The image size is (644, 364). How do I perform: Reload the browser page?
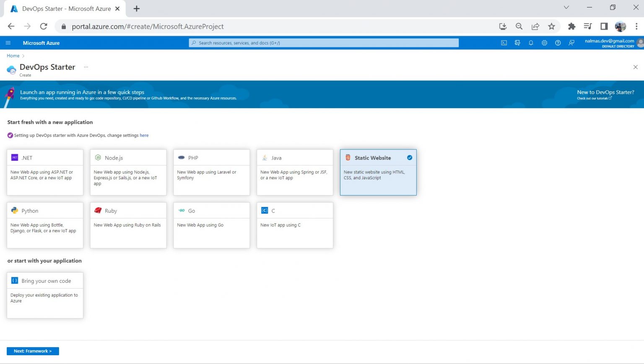[x=44, y=26]
